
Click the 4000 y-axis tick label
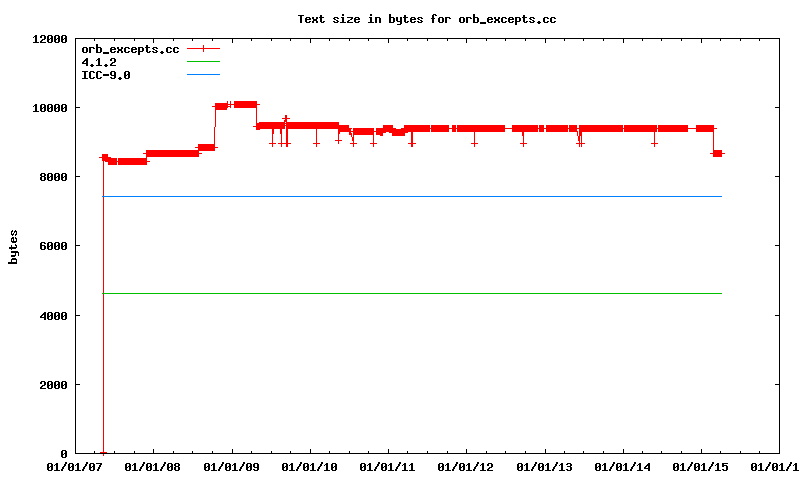[x=52, y=316]
